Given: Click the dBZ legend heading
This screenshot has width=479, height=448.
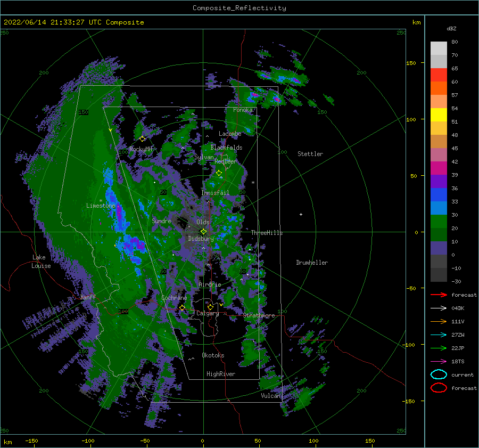Looking at the screenshot, I should [451, 28].
